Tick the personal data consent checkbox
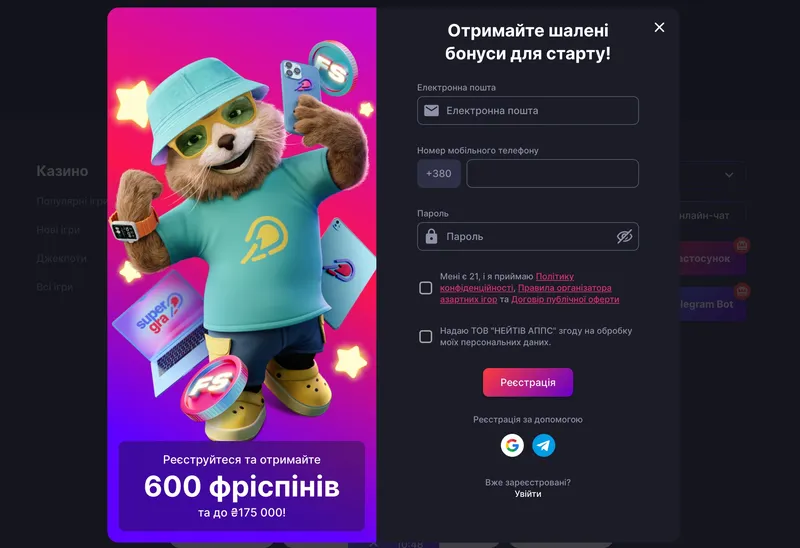Viewport: 800px width, 548px height. tap(426, 336)
